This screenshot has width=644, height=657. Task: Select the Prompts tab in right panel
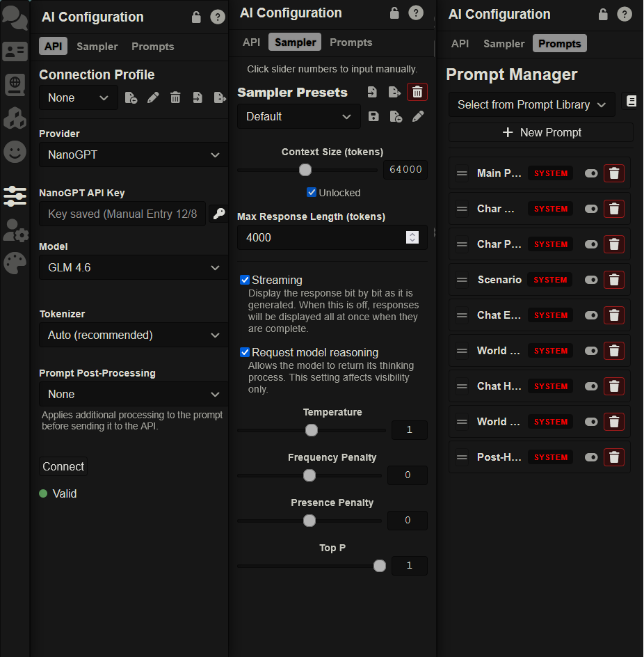tap(559, 43)
